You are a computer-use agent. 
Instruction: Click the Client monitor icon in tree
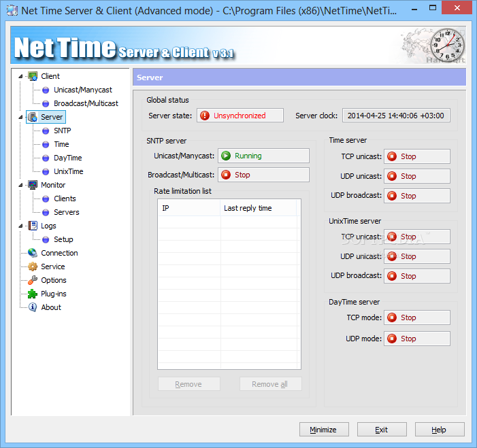pos(33,76)
